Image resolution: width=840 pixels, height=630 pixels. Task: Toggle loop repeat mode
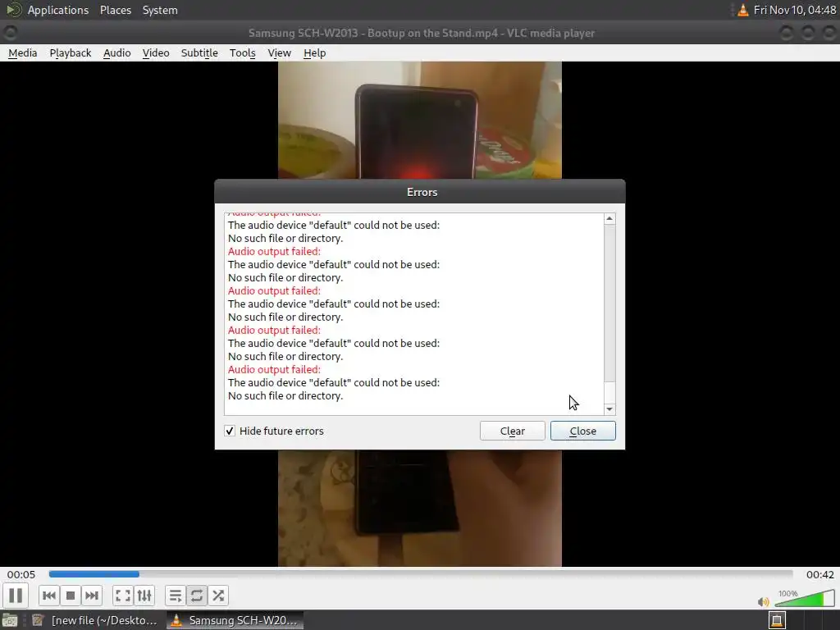[x=197, y=596]
